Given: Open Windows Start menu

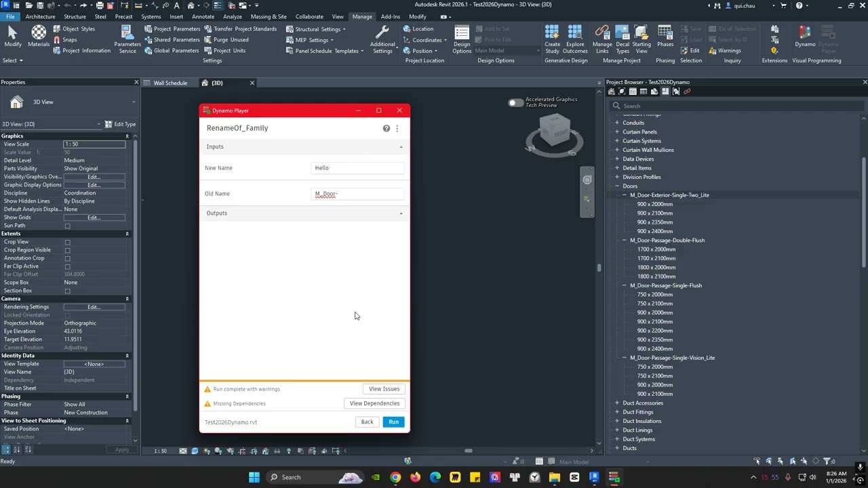Looking at the screenshot, I should click(x=254, y=477).
